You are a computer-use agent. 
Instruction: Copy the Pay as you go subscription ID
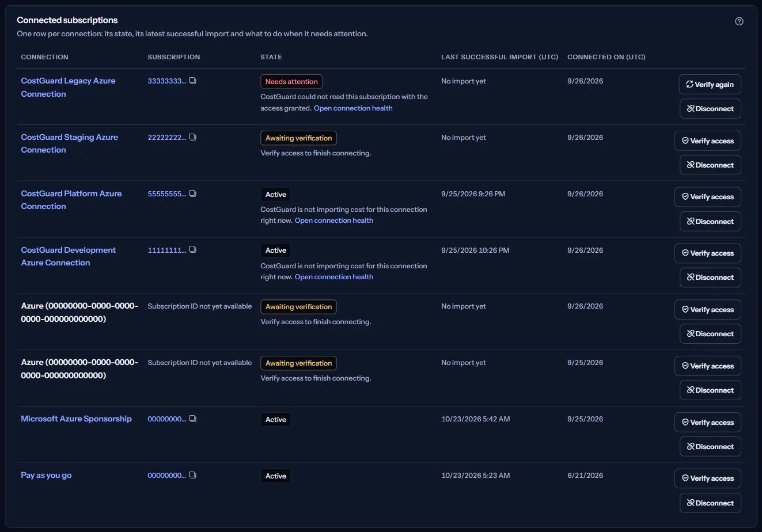point(192,475)
